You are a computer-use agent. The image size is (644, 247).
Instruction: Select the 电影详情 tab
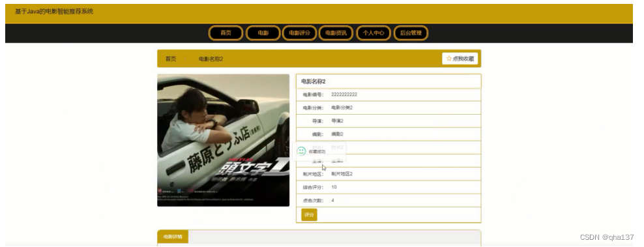(x=173, y=237)
